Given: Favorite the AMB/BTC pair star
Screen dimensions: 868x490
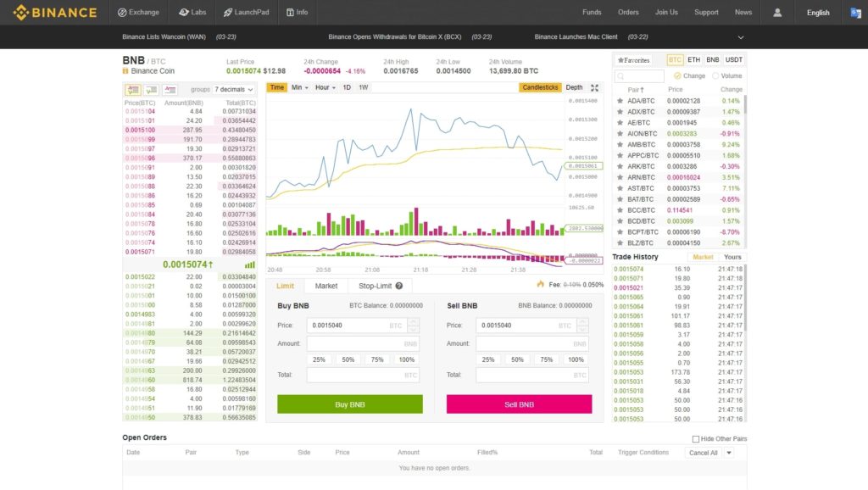Looking at the screenshot, I should point(620,144).
